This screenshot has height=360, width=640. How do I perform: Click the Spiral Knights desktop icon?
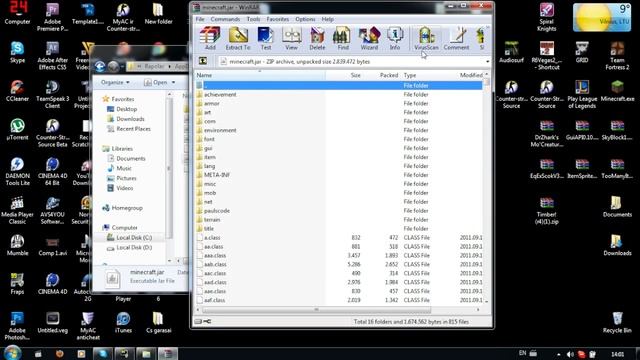click(547, 17)
